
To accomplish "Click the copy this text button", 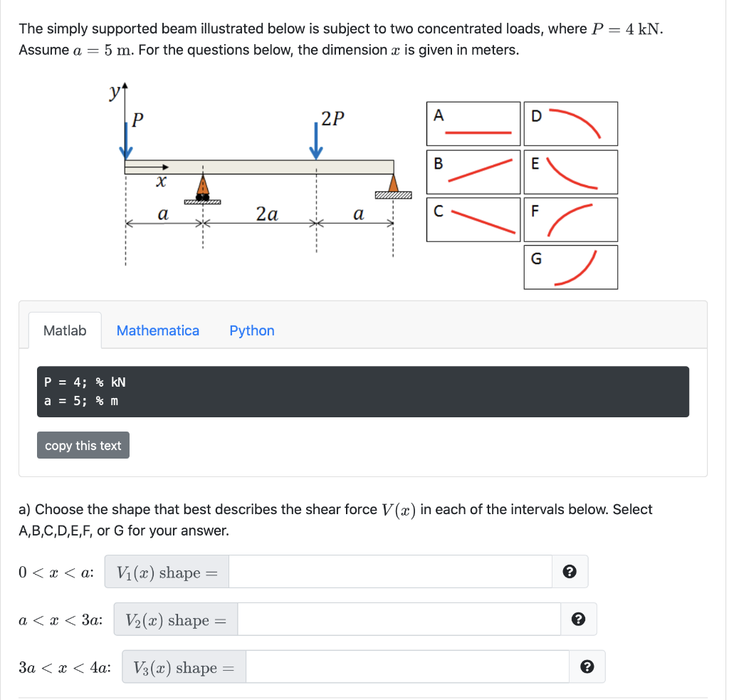I will click(83, 444).
